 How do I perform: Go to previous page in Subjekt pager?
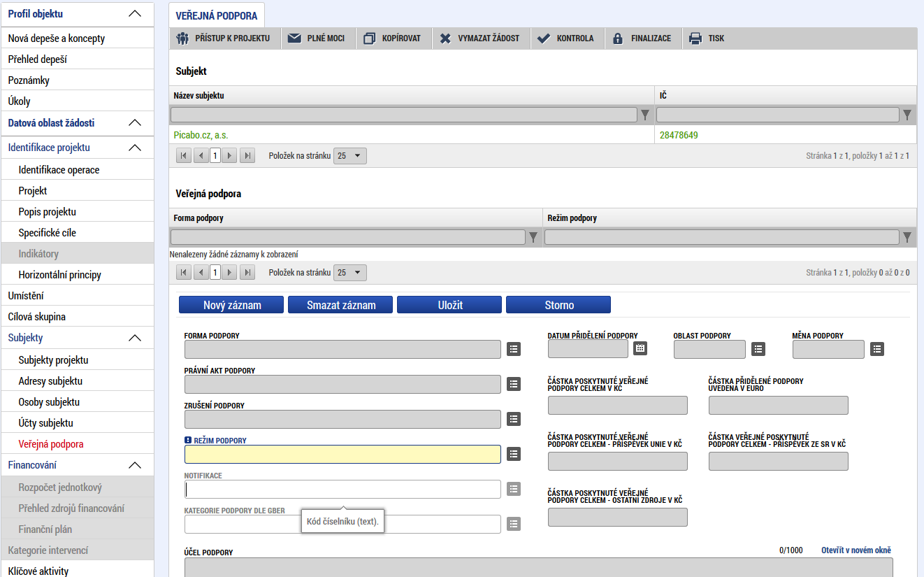coord(201,156)
